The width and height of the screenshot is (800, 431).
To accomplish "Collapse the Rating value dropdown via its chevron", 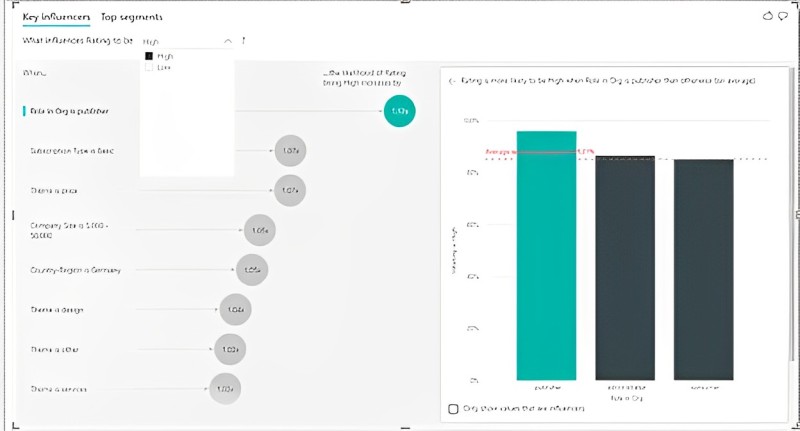I will (x=228, y=41).
